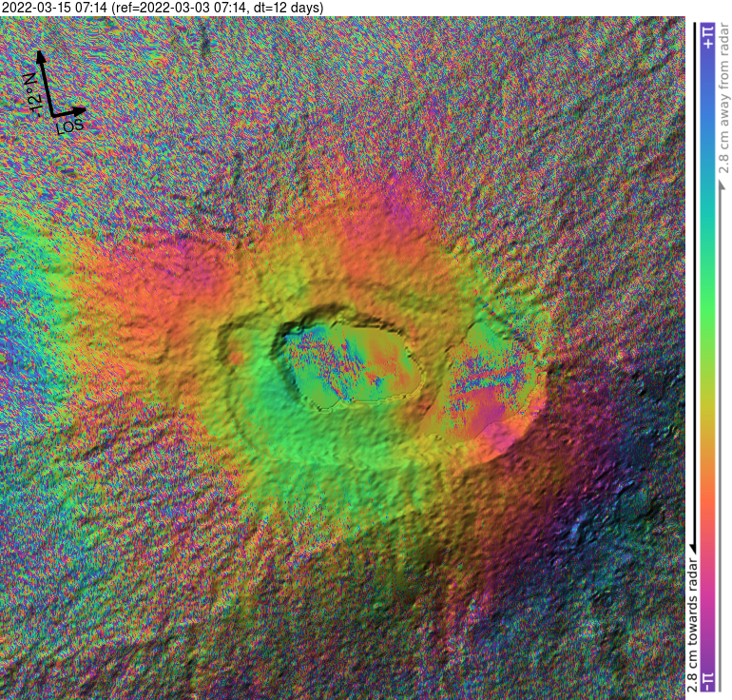Click the '2.8 cm towards radar' label

692,625
